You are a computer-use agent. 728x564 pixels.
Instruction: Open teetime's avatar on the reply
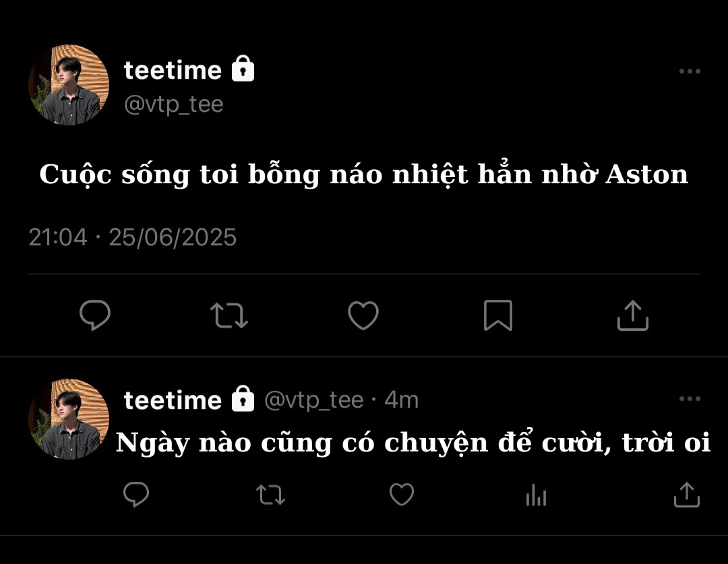point(69,418)
